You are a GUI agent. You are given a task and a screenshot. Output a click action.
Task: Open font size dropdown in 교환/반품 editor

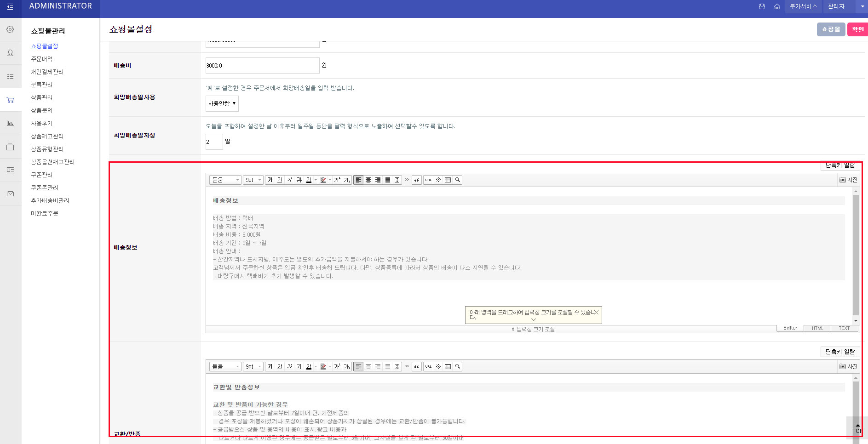(253, 366)
